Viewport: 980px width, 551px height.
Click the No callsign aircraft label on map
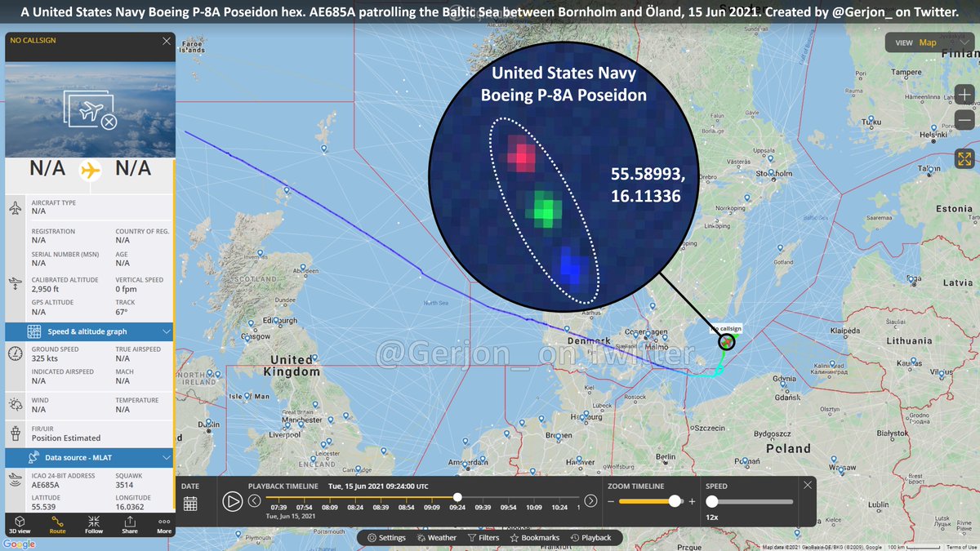726,328
